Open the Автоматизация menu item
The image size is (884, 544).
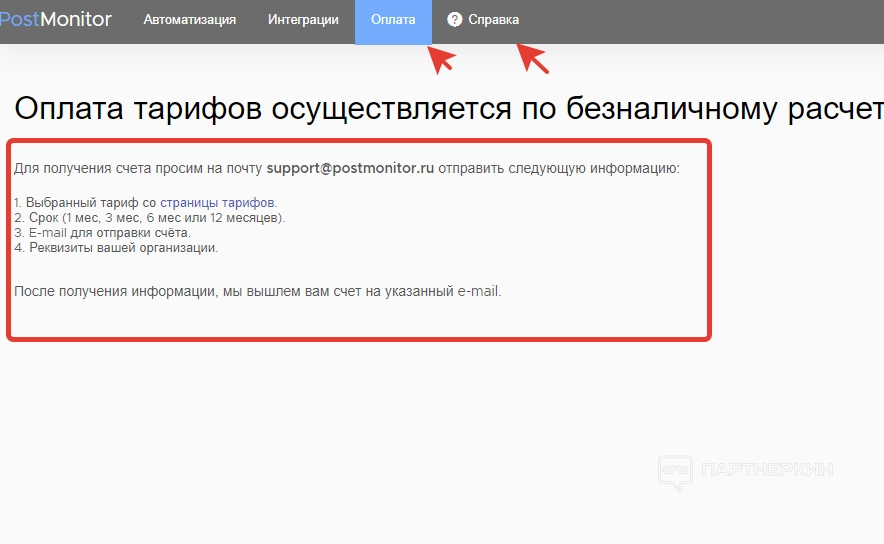pyautogui.click(x=189, y=20)
